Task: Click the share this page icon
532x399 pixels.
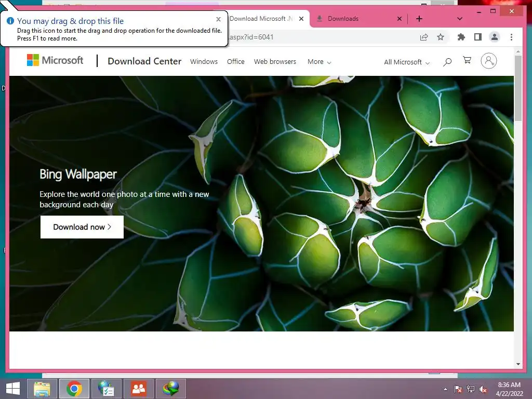Action: 424,37
